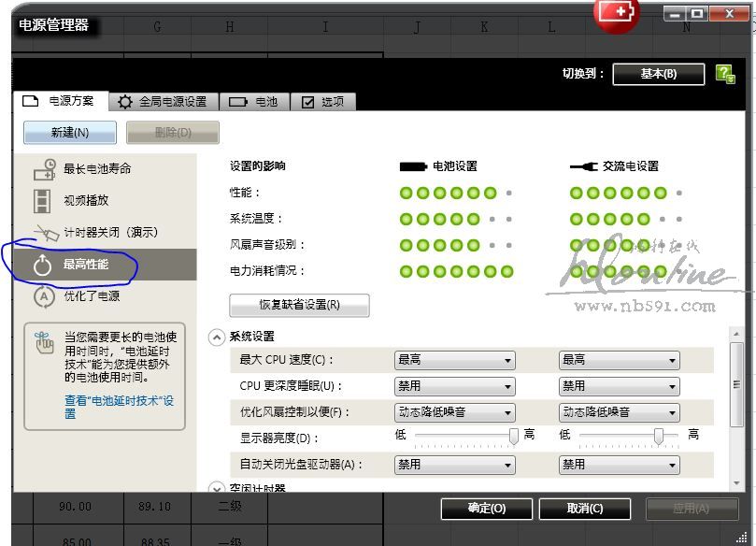
Task: Open AC power CPU 更深度睡眠 dropdown
Action: (619, 385)
